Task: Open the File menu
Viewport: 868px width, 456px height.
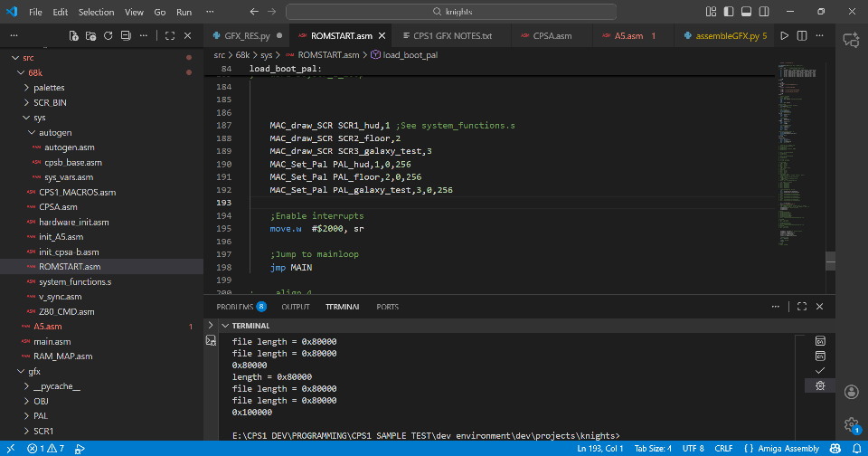Action: [x=35, y=12]
